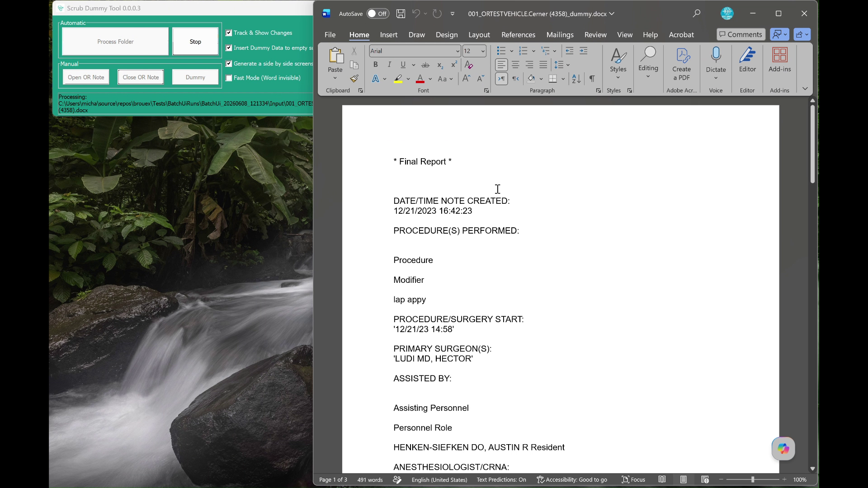868x488 pixels.
Task: Adjust the zoom slider in status bar
Action: 752,479
